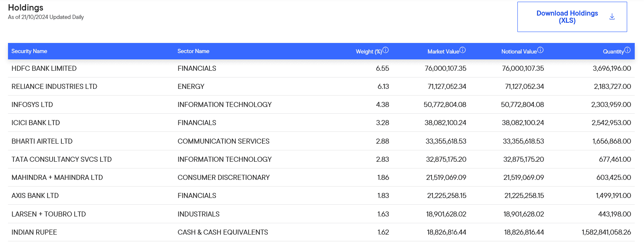This screenshot has width=644, height=246.
Task: Select RELIANCE INDUSTRIES LTD security name
Action: [x=54, y=86]
